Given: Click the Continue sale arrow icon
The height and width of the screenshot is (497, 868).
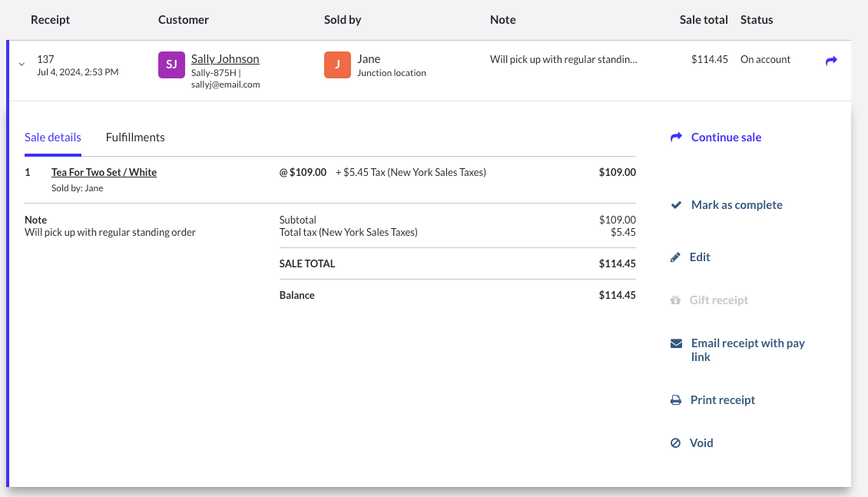Looking at the screenshot, I should click(x=676, y=138).
